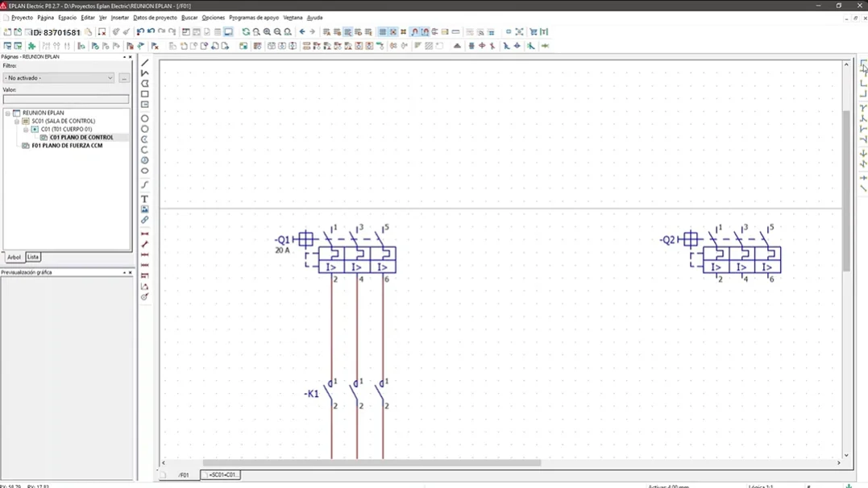Select the Text insertion tool
This screenshot has height=488, width=868.
pyautogui.click(x=145, y=199)
